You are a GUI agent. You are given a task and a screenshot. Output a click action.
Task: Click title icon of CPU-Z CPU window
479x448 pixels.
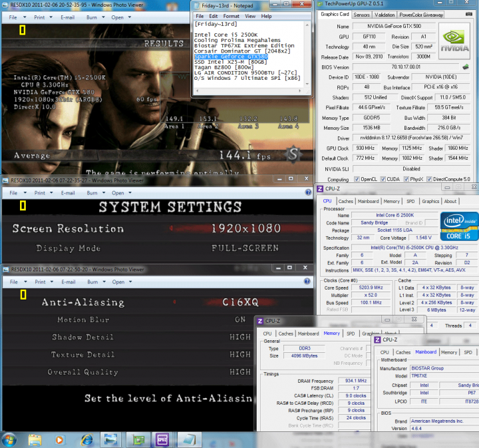coord(320,188)
